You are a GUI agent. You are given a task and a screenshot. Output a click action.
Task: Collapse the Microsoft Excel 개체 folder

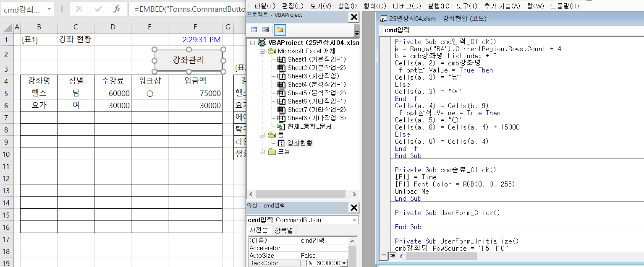click(x=262, y=51)
